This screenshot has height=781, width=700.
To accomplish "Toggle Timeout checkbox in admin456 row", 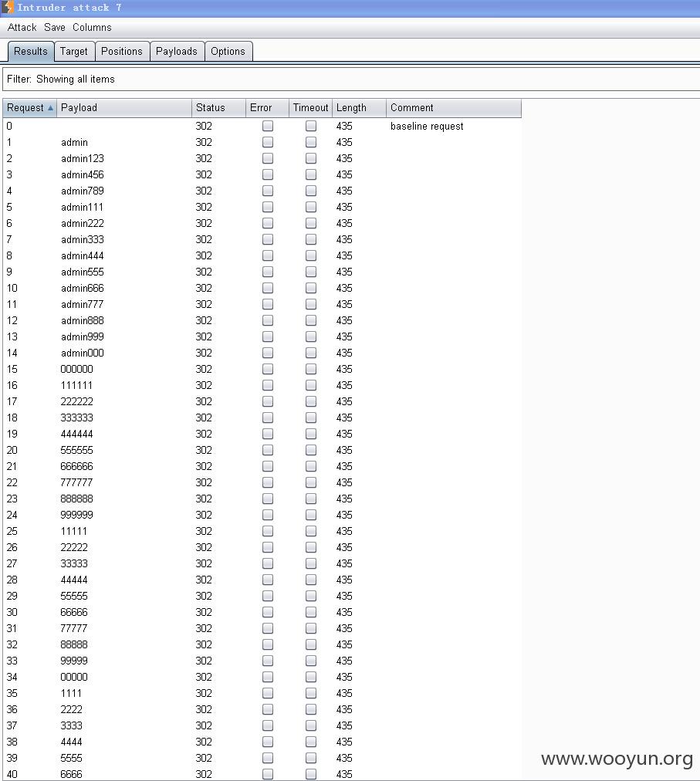I will click(311, 175).
